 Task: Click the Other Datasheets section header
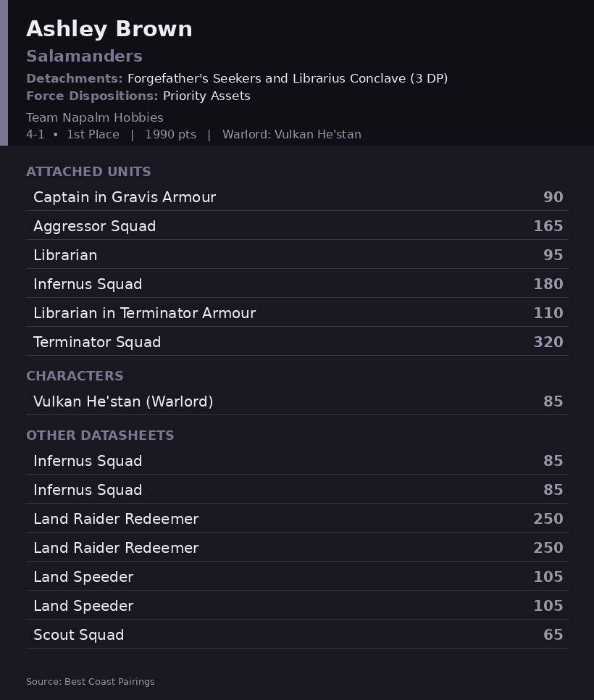[x=100, y=436]
